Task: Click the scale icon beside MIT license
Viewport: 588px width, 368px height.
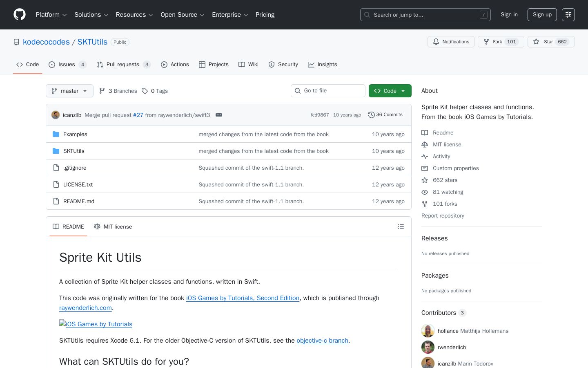Action: pyautogui.click(x=425, y=144)
